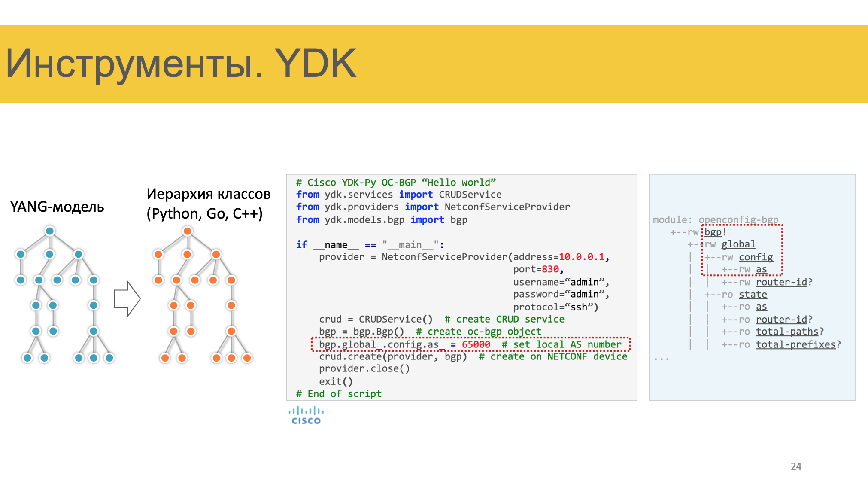Viewport: 868px width, 487px height.
Task: Toggle the rw 'as' leaf inside config
Action: click(x=762, y=269)
